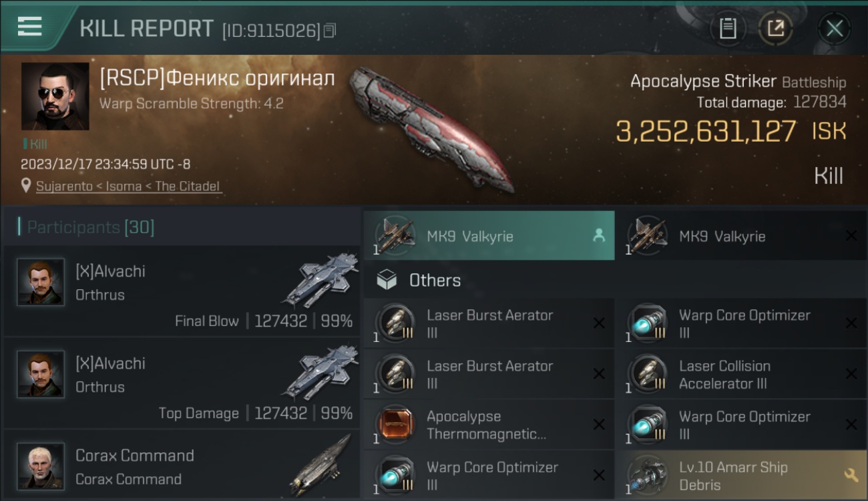Select Alvachi Top Damage participant entry

tap(182, 383)
